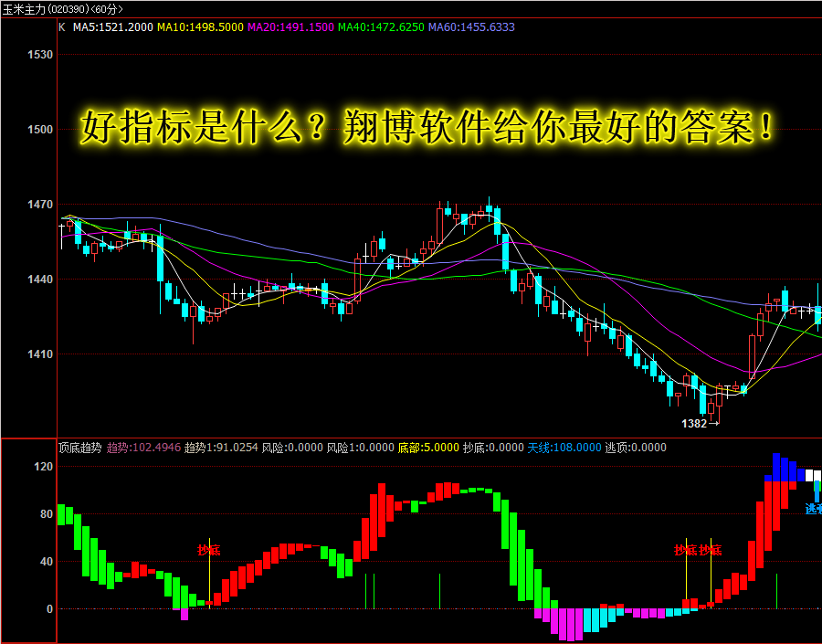Click the 0 indicator axis label
Viewport: 822px width, 644px height.
click(x=50, y=609)
